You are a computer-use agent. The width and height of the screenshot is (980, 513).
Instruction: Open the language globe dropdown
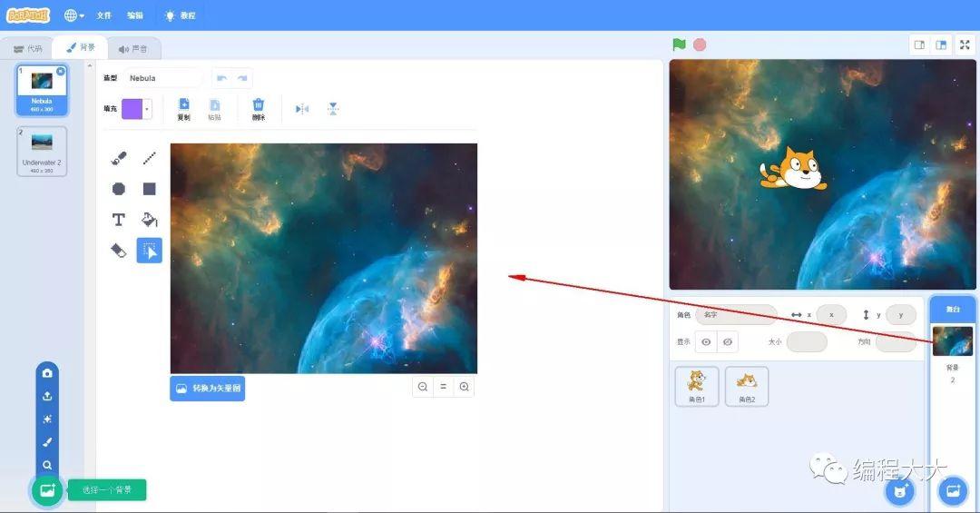click(x=73, y=15)
